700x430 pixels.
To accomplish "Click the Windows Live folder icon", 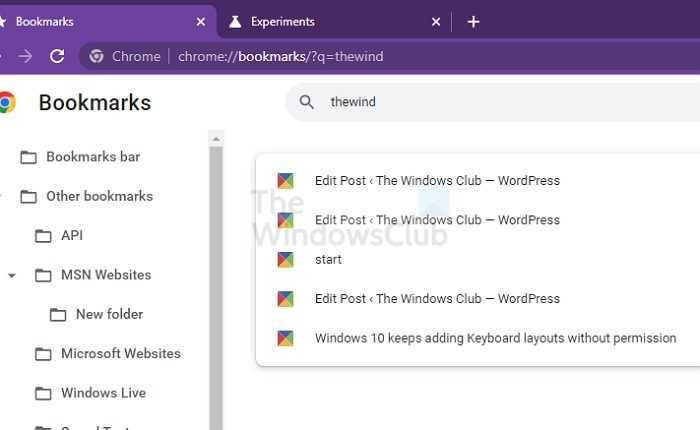I will [43, 393].
